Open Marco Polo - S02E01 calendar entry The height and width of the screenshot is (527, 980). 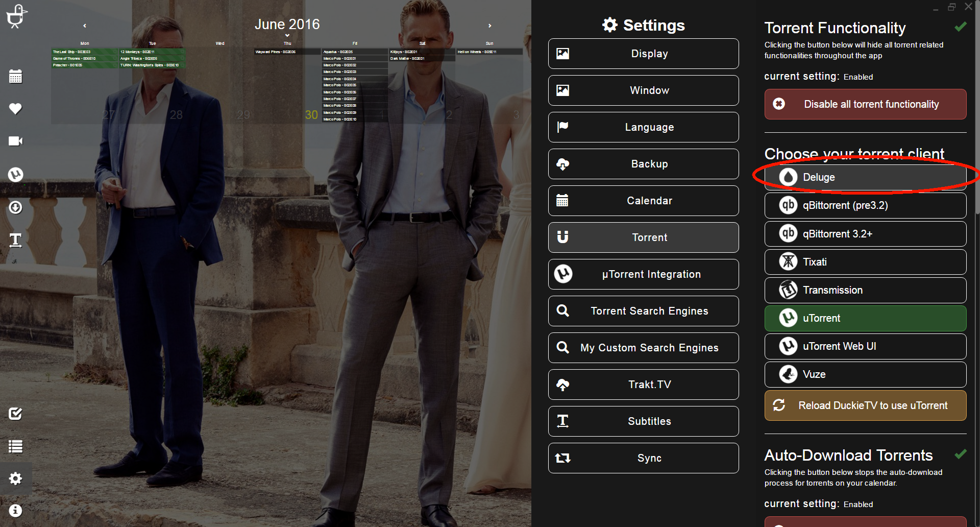355,58
